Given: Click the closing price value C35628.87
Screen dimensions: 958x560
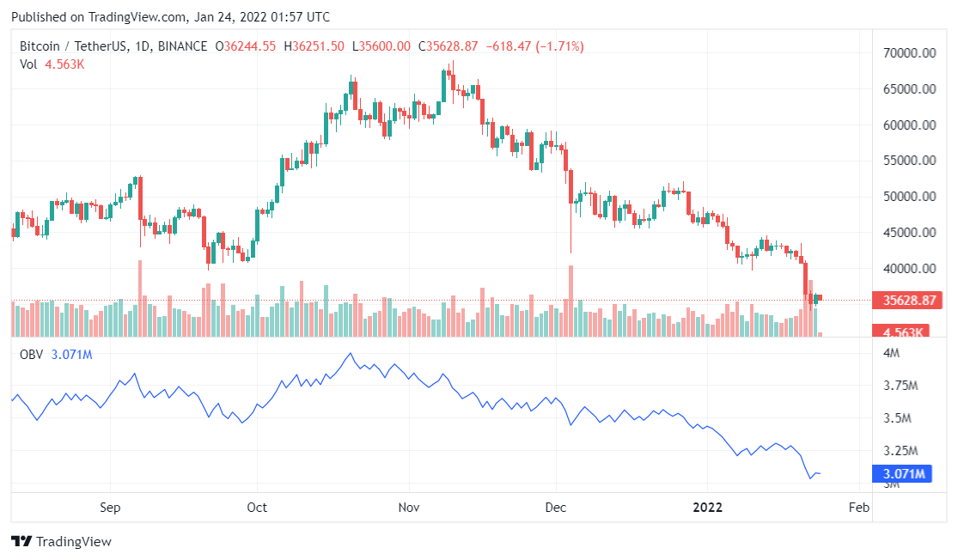Looking at the screenshot, I should 448,46.
